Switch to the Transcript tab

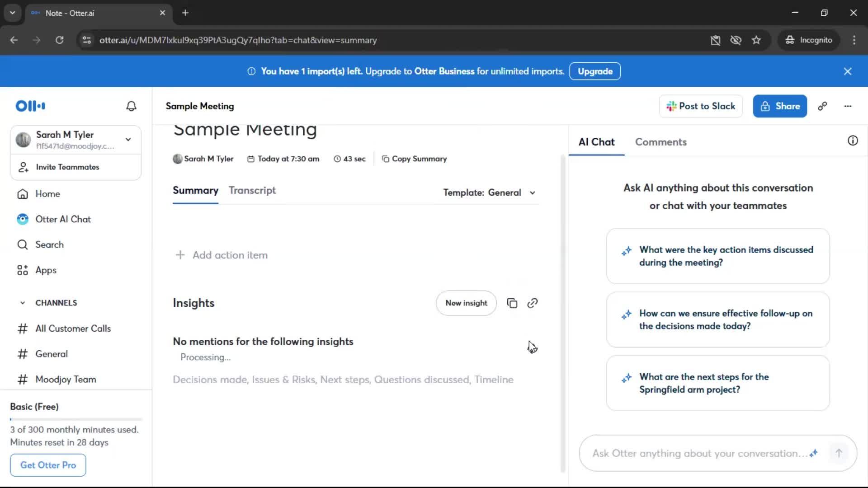point(252,191)
